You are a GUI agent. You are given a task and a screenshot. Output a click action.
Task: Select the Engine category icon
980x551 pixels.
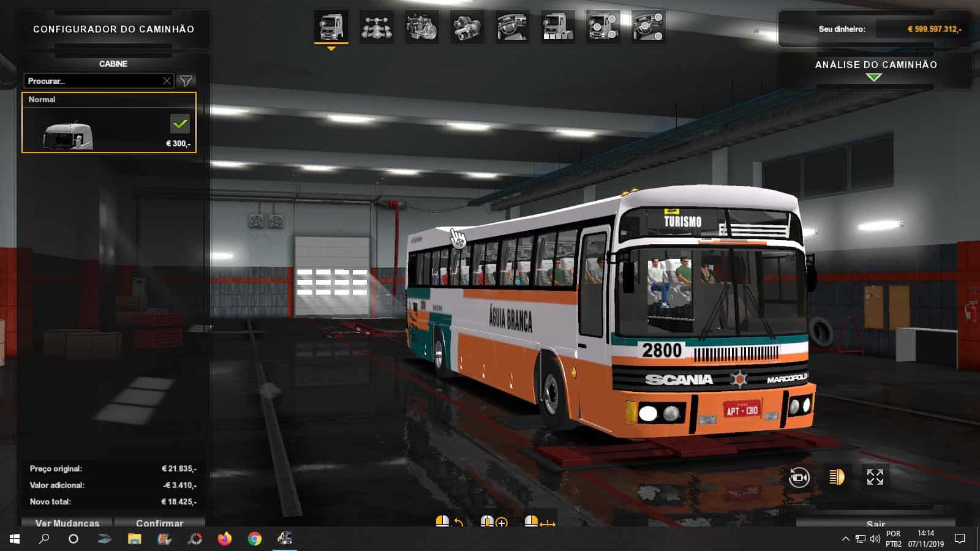click(421, 28)
